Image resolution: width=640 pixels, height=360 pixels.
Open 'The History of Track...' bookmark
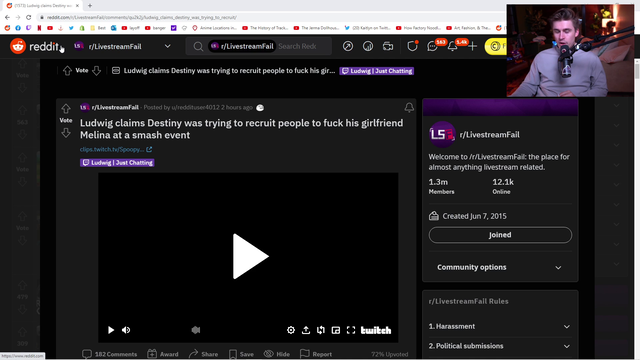click(265, 28)
